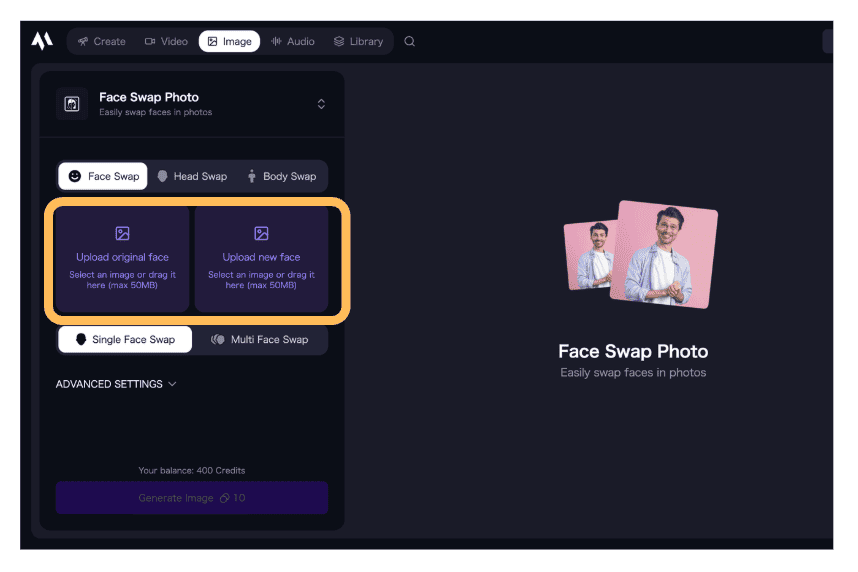Click the image icon above Upload new face

(x=261, y=233)
